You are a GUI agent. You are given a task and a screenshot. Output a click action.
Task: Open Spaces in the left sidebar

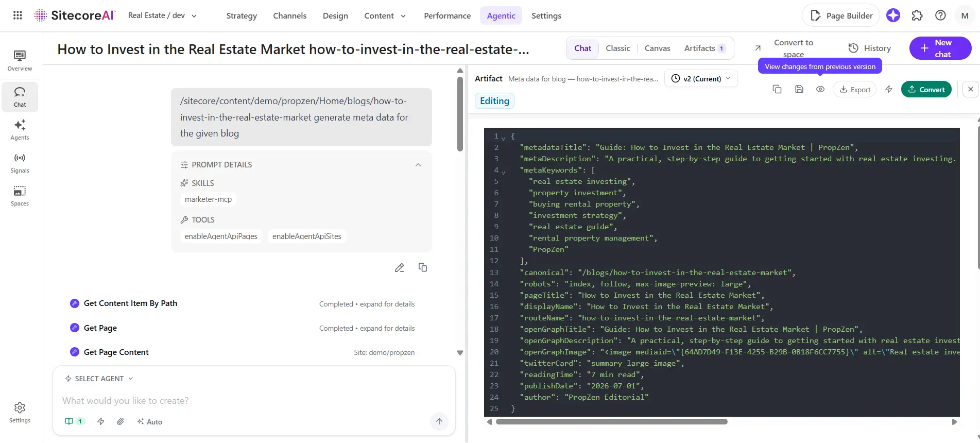click(20, 196)
